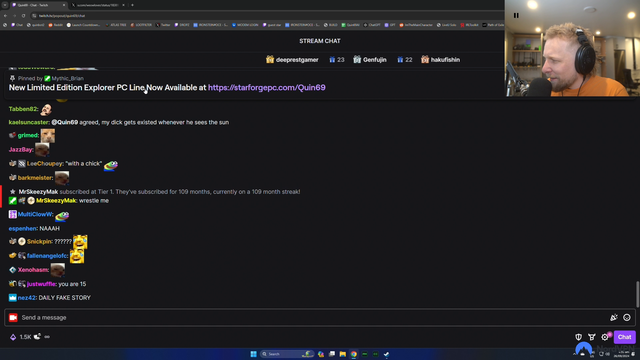Open the ChatGPT bookmark
Screen dimensions: 640x360
[x=372, y=25]
